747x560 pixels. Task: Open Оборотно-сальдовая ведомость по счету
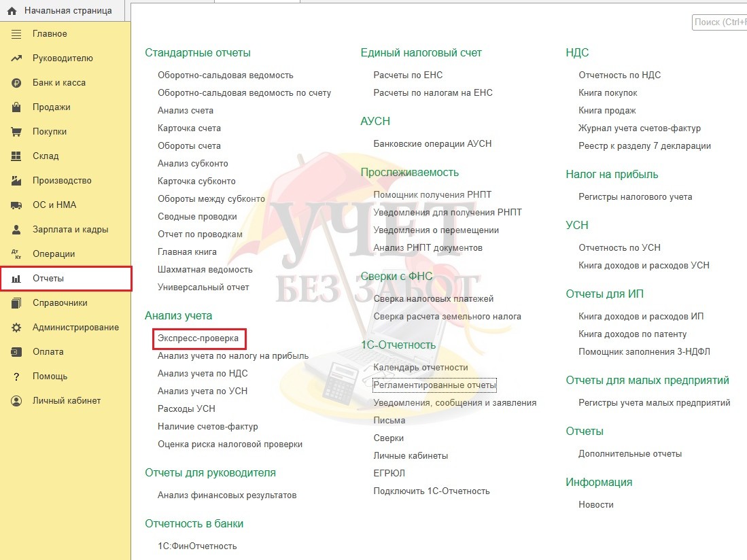pos(244,93)
